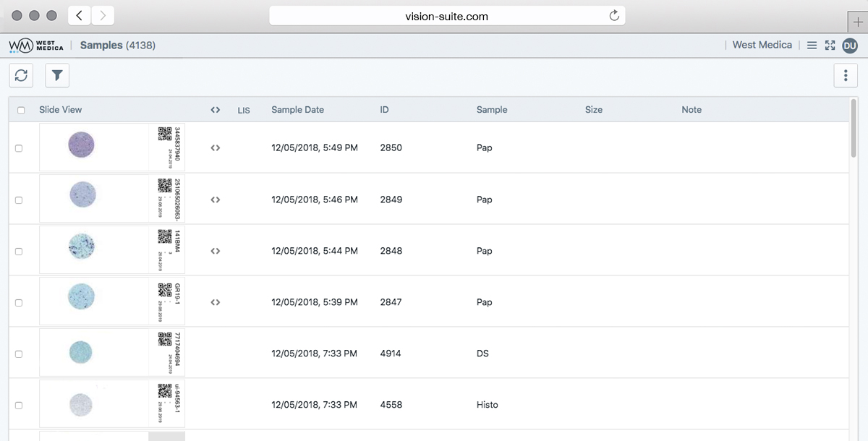The image size is (868, 441).
Task: Sort by the LIS column header
Action: click(244, 111)
